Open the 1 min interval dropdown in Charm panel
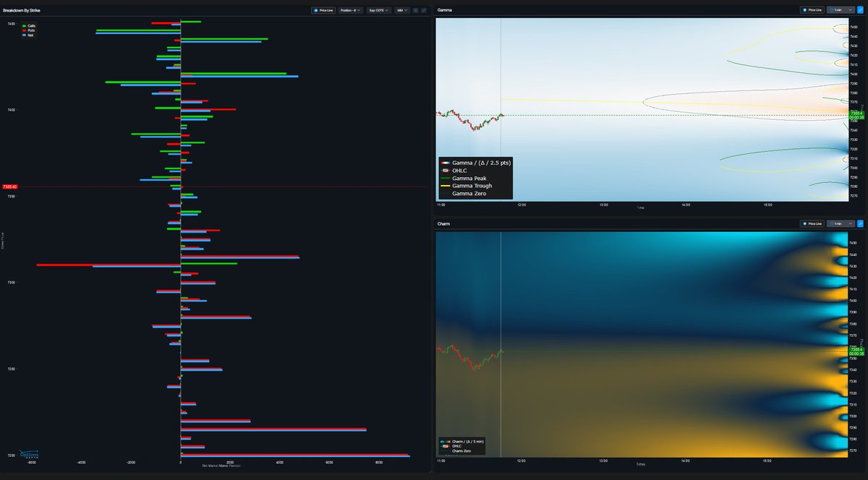This screenshot has width=868, height=480. pos(841,225)
